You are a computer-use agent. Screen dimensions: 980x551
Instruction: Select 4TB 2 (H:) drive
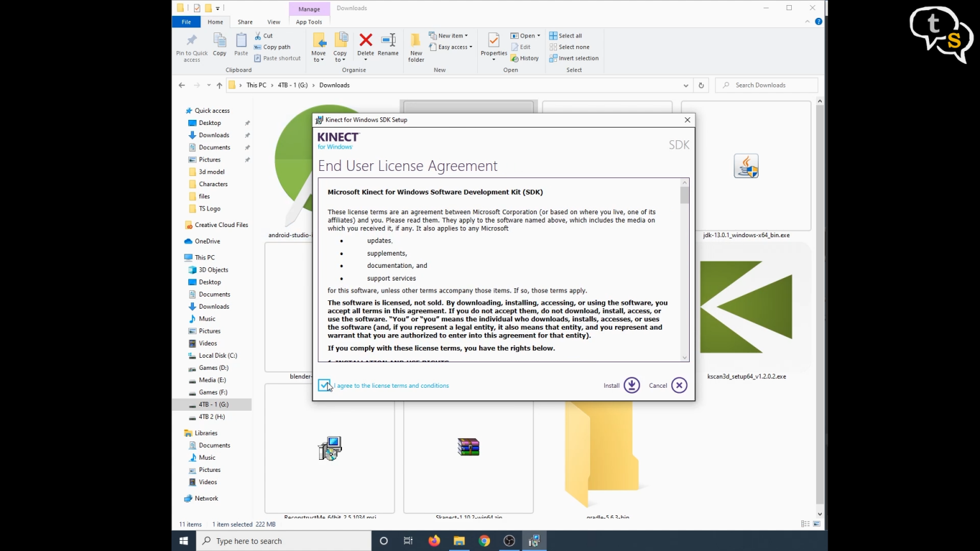(x=211, y=416)
